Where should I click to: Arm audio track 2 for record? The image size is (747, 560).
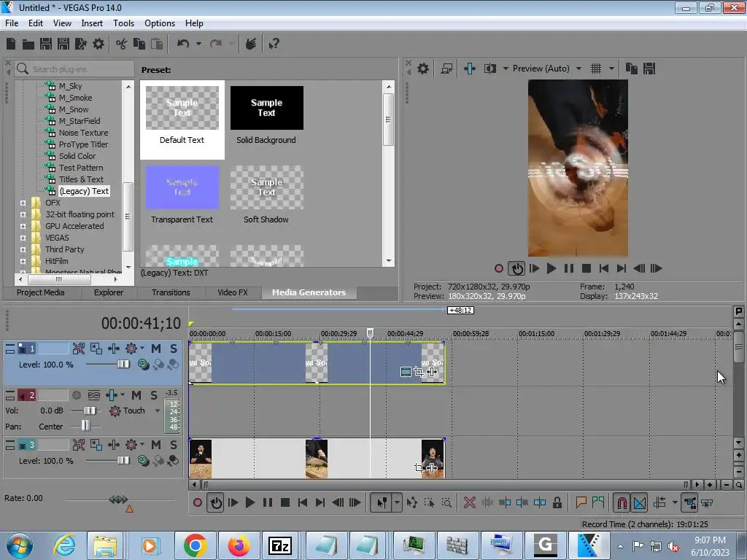(x=76, y=395)
